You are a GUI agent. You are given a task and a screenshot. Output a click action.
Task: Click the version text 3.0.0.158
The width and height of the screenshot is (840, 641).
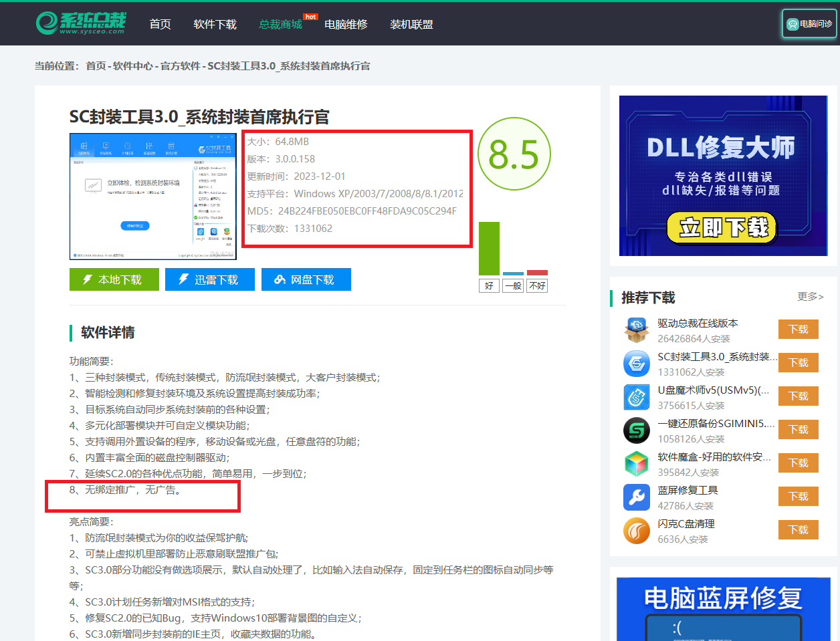(x=295, y=158)
